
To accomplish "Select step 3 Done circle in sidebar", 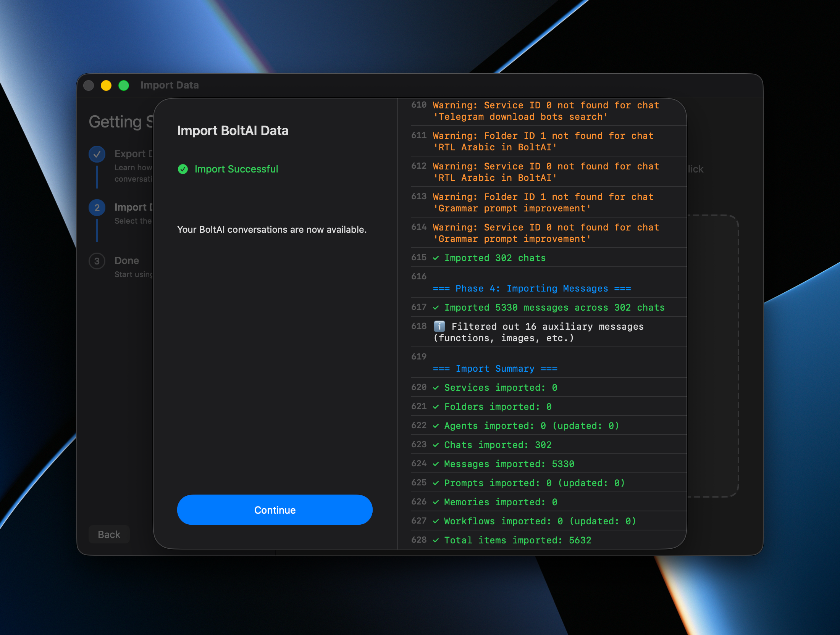I will pos(97,261).
